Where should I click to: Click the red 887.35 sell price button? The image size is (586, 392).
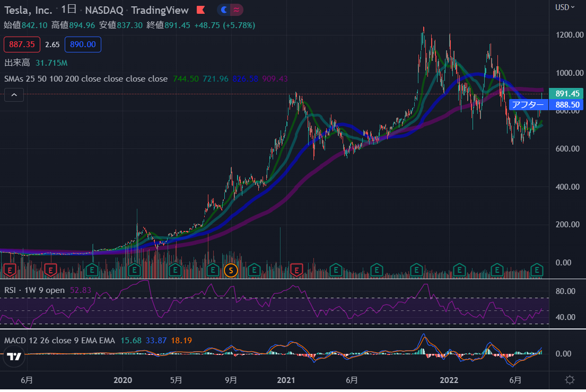pyautogui.click(x=22, y=44)
